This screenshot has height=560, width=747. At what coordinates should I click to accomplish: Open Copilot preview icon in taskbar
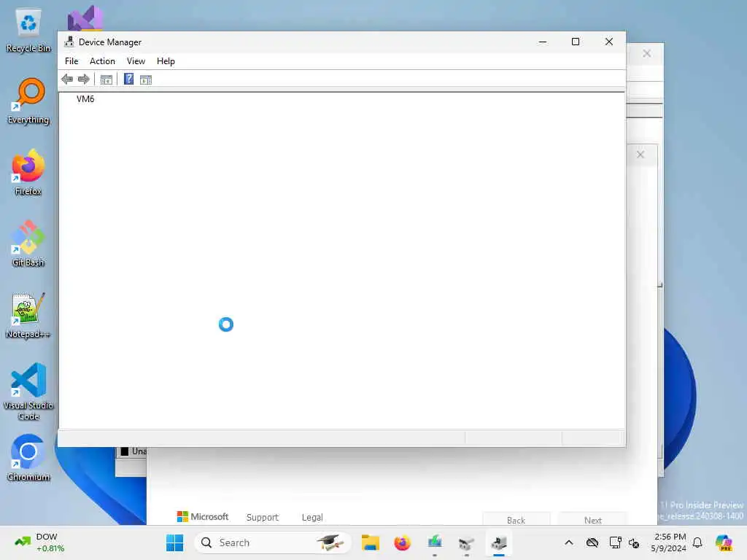pyautogui.click(x=724, y=542)
